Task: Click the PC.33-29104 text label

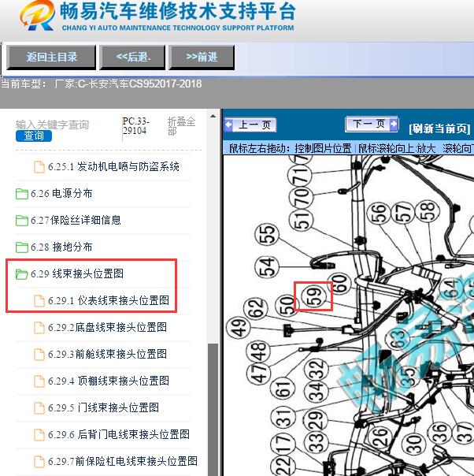Action: tap(136, 125)
